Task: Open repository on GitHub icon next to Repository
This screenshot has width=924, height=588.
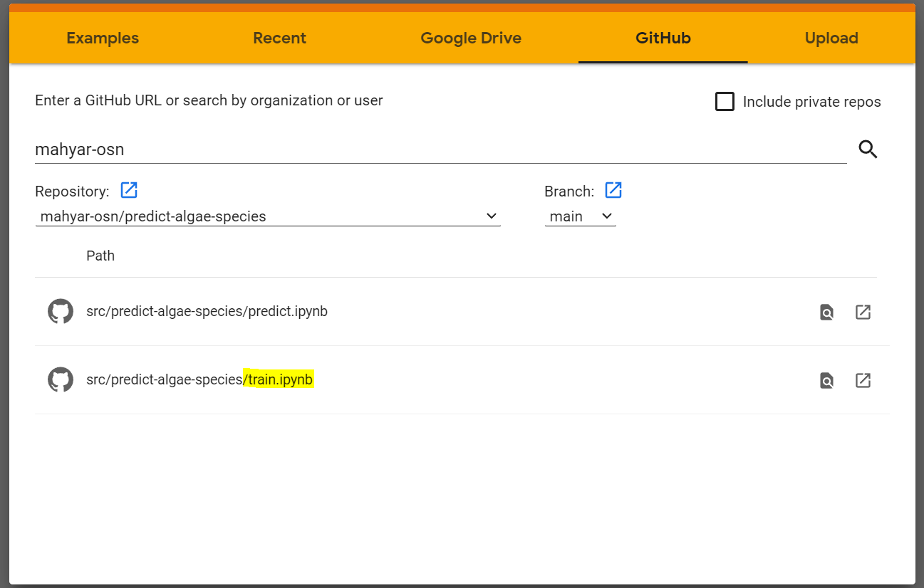Action: coord(129,190)
